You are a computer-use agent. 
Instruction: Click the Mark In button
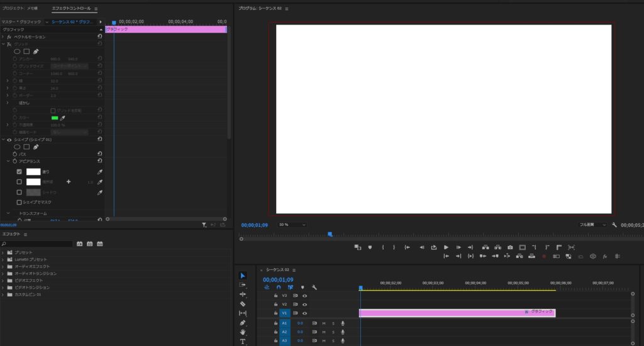point(383,247)
